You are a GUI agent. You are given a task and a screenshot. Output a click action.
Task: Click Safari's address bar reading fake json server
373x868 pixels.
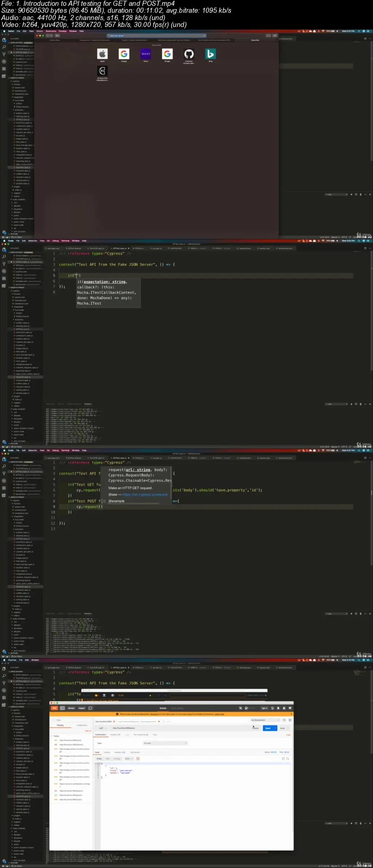click(x=157, y=35)
